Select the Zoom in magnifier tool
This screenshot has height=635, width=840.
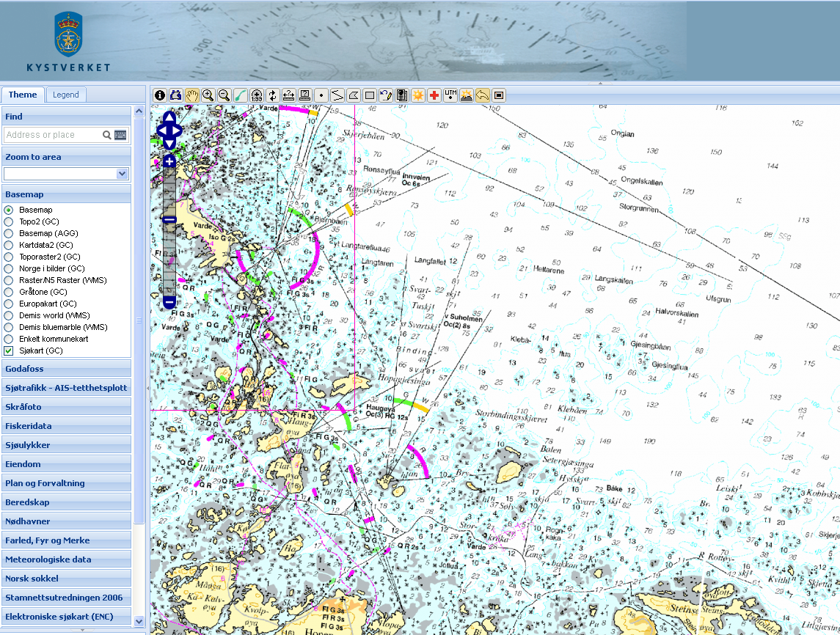pyautogui.click(x=208, y=95)
